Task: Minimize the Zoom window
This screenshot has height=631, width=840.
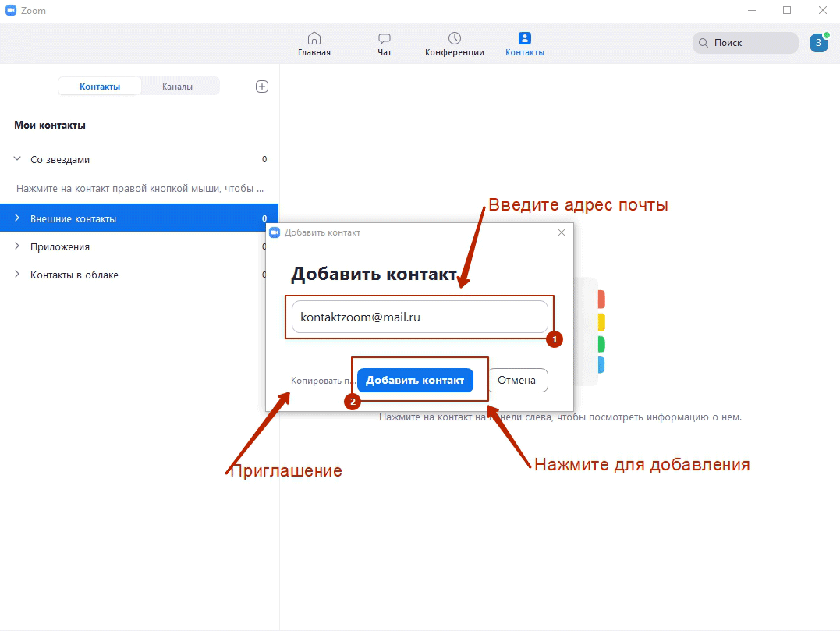Action: (752, 10)
